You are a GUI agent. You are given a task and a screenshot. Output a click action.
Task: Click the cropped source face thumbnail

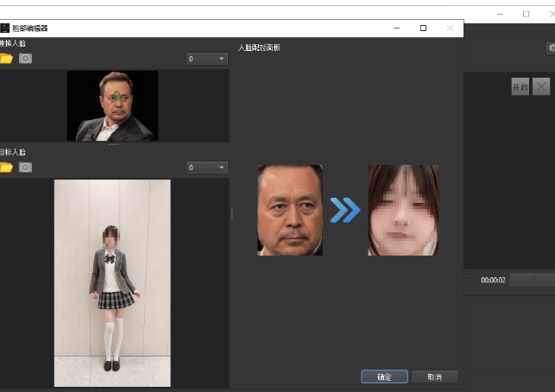click(x=290, y=210)
